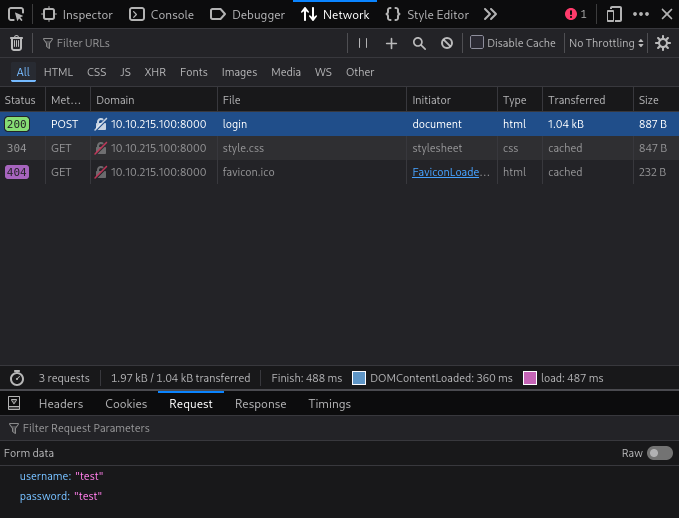Clear the network log with the trash icon

point(16,43)
